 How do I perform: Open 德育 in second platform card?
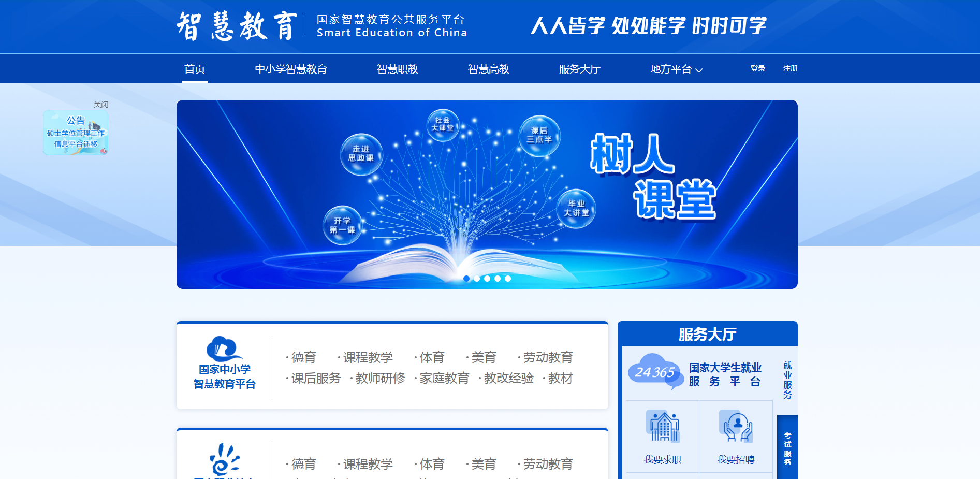click(303, 464)
